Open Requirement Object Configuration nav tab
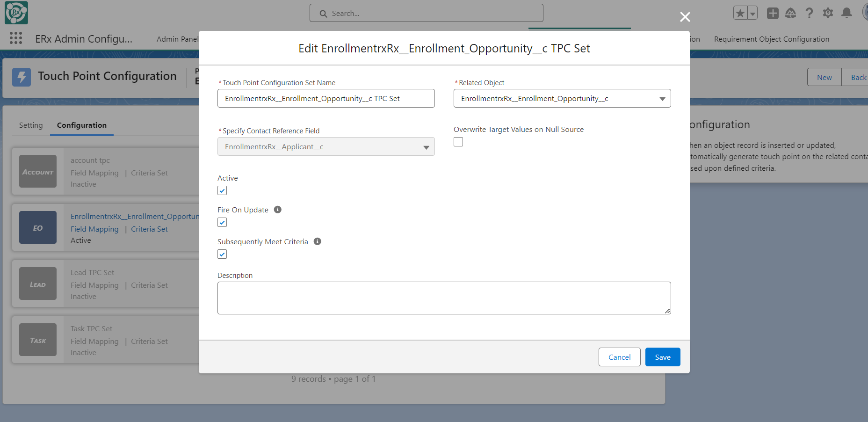The image size is (868, 422). pos(771,39)
